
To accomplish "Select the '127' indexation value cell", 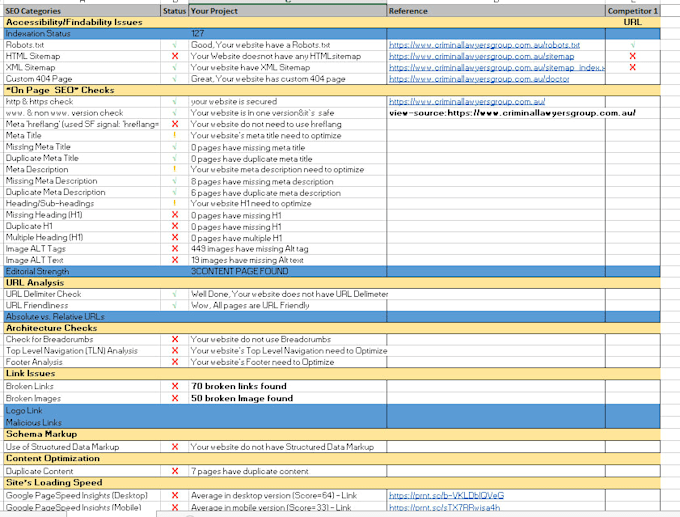I will coord(288,33).
